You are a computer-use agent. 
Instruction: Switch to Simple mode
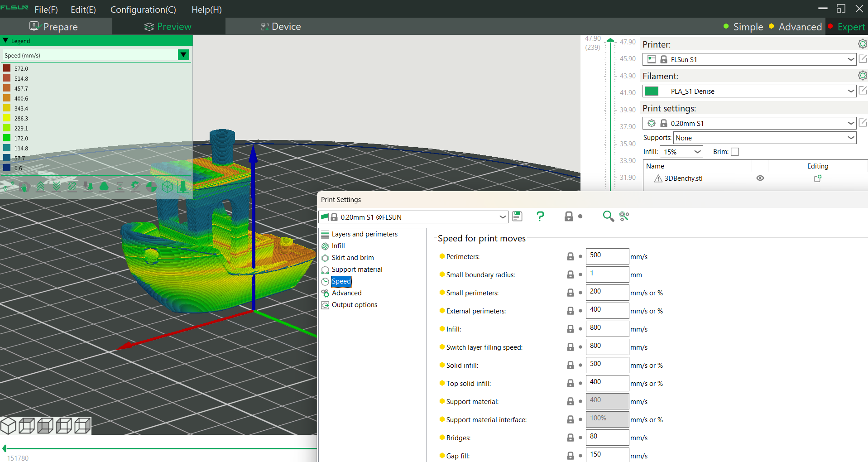[x=743, y=27]
